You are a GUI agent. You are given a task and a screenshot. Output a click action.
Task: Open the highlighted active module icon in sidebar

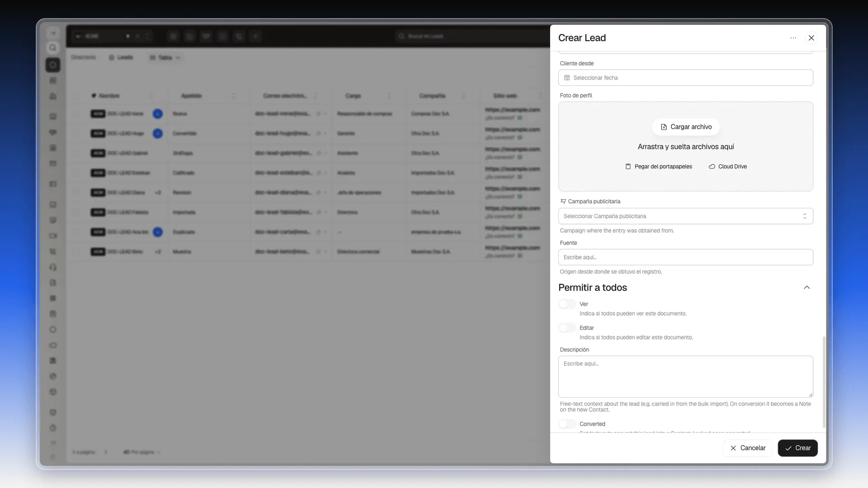53,65
